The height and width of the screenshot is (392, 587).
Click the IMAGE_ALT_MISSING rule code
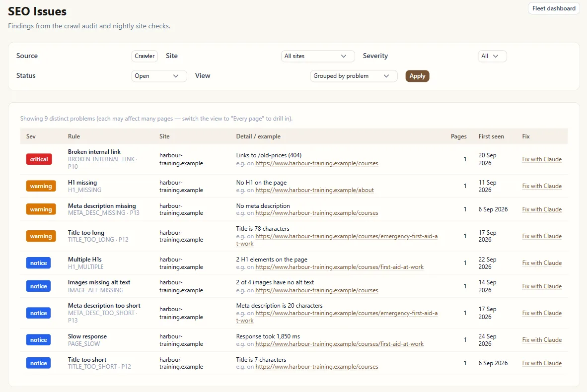(x=95, y=290)
